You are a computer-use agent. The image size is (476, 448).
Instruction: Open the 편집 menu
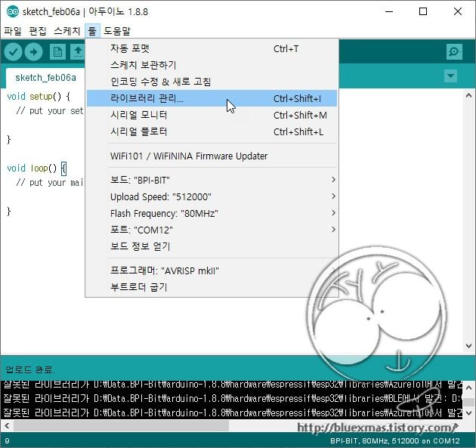click(x=38, y=31)
